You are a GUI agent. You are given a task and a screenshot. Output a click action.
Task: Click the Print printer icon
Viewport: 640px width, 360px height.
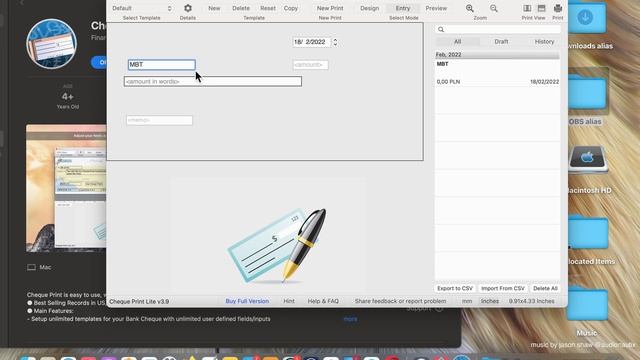point(558,8)
